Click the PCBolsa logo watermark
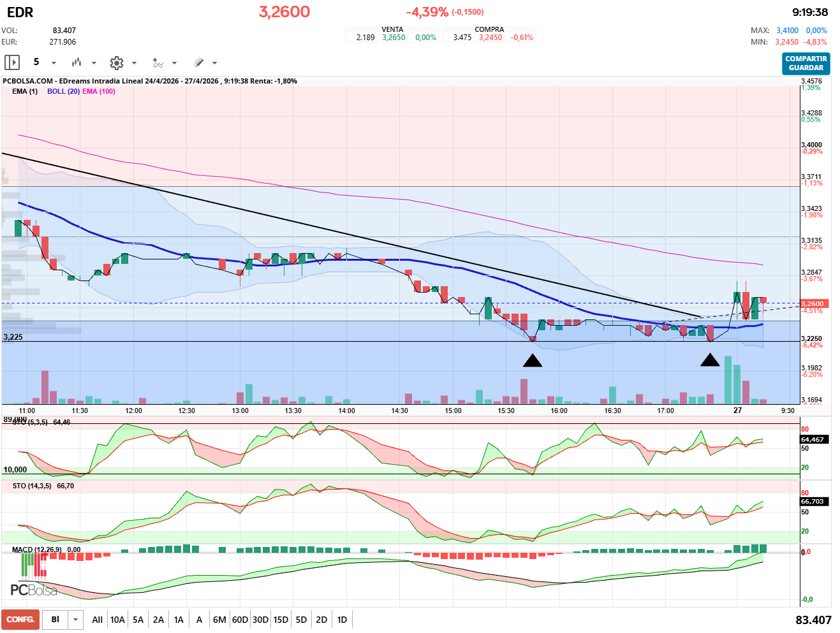 click(34, 590)
